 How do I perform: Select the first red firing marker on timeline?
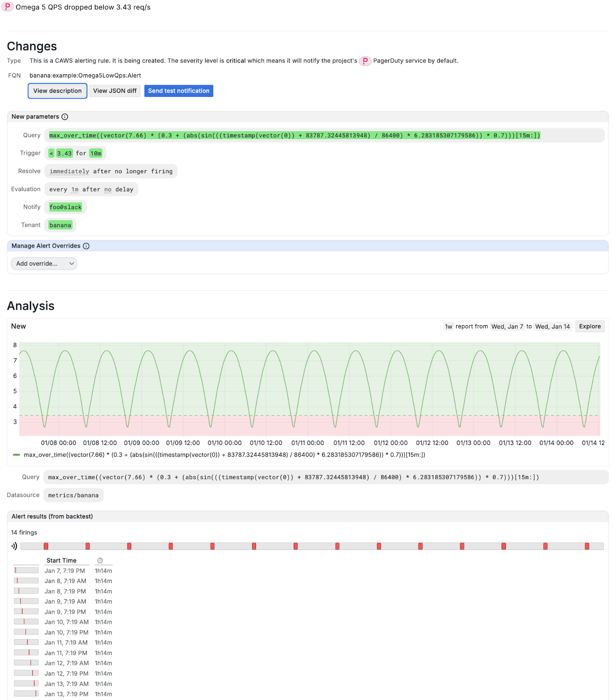click(x=46, y=546)
